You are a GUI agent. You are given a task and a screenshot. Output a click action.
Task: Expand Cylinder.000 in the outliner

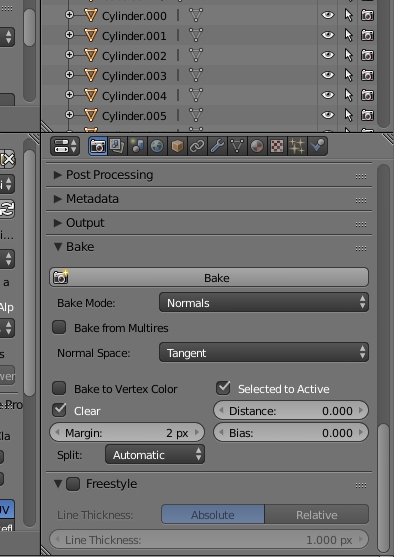click(x=69, y=15)
